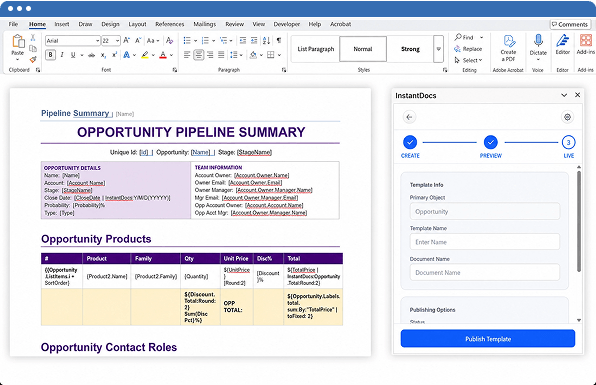Image resolution: width=596 pixels, height=385 pixels.
Task: Switch to the Insert ribbon tab
Action: 62,24
